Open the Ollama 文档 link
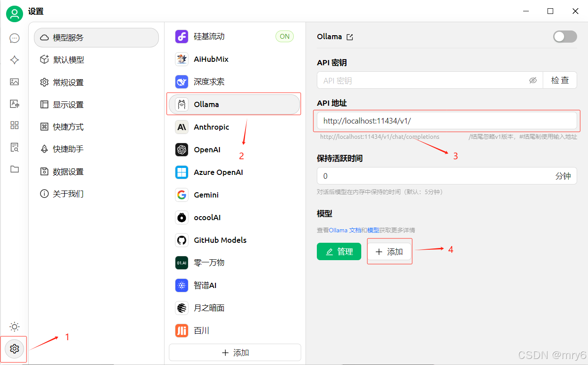 345,230
